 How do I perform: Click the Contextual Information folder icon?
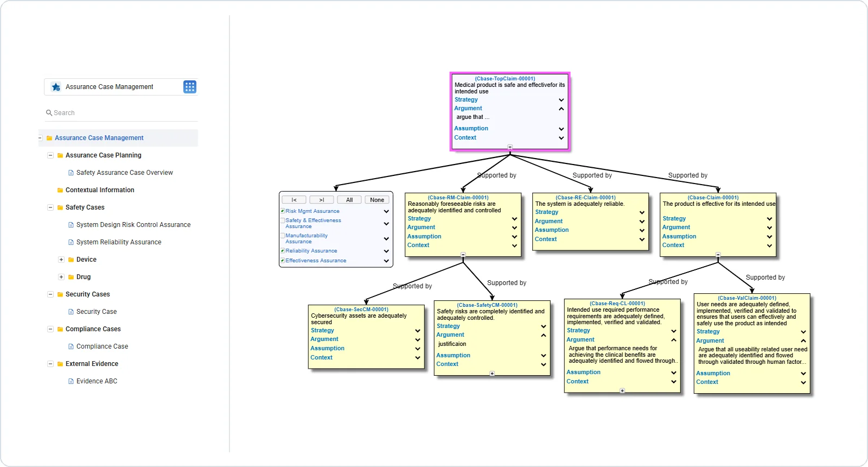(x=60, y=190)
